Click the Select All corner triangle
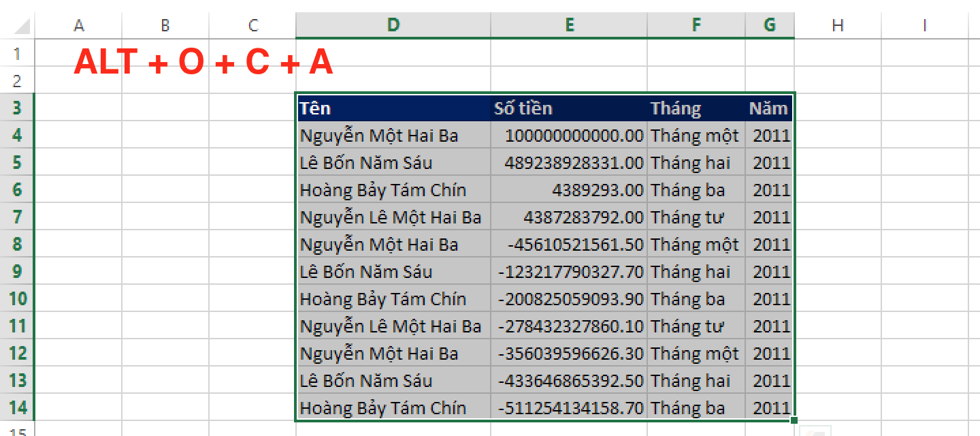980x436 pixels. [22, 27]
